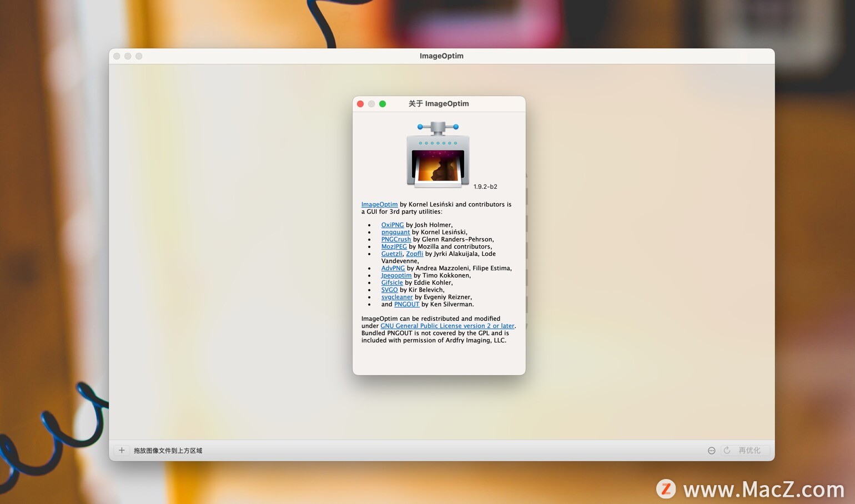Click text 'by Mozilla and contributors,'
This screenshot has width=855, height=504.
pyautogui.click(x=450, y=246)
